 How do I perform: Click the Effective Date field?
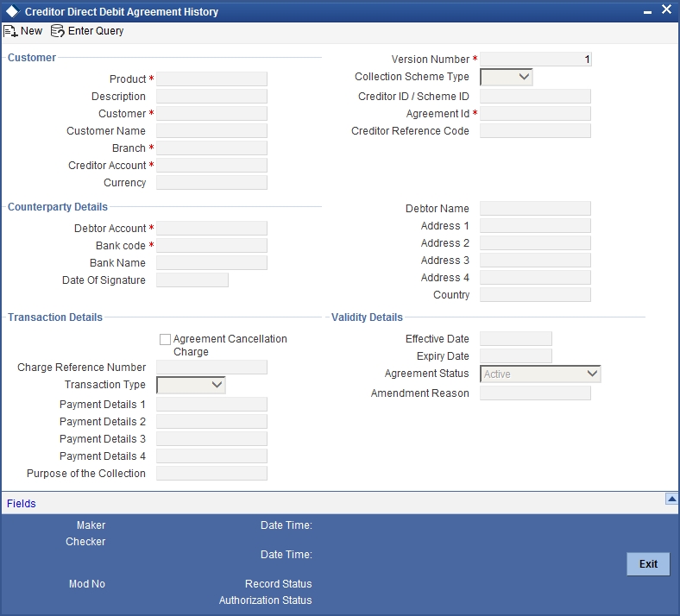point(516,339)
